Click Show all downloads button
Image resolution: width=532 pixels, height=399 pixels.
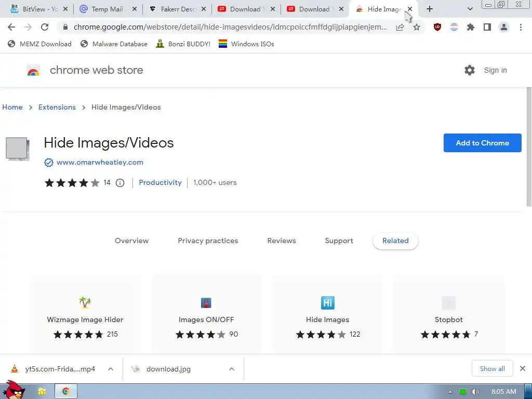pos(492,368)
